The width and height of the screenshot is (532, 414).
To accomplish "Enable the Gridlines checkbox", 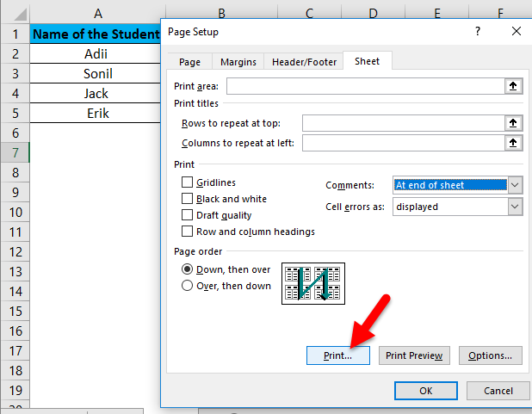I will pyautogui.click(x=187, y=182).
